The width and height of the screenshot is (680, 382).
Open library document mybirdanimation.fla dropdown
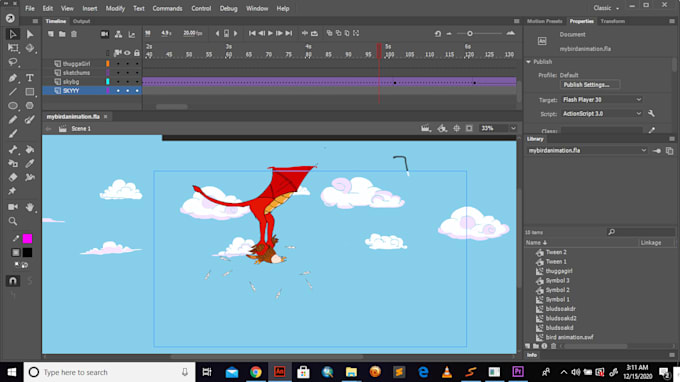(x=587, y=150)
